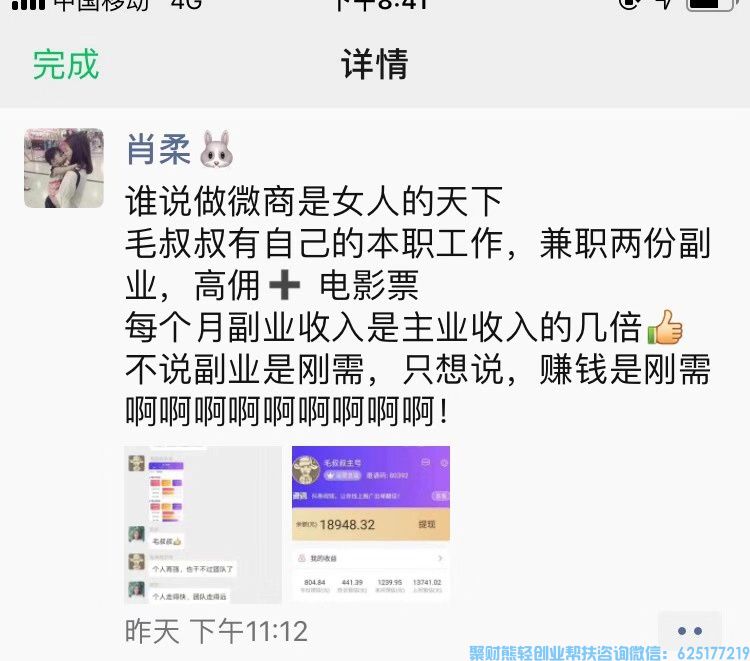Open 肖柔's profile avatar photo
Image resolution: width=750 pixels, height=661 pixels.
coord(64,168)
